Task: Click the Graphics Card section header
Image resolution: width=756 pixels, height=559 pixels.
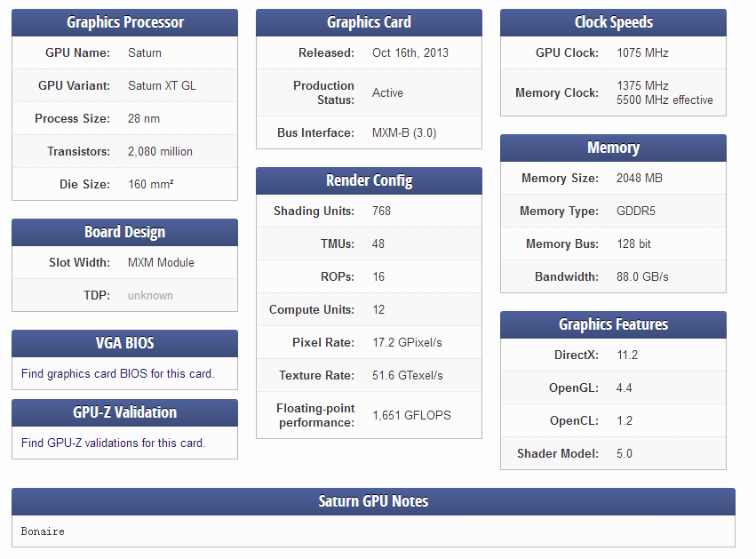Action: tap(369, 23)
